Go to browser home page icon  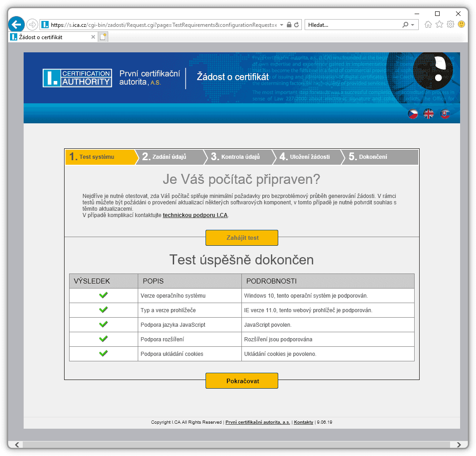click(428, 24)
